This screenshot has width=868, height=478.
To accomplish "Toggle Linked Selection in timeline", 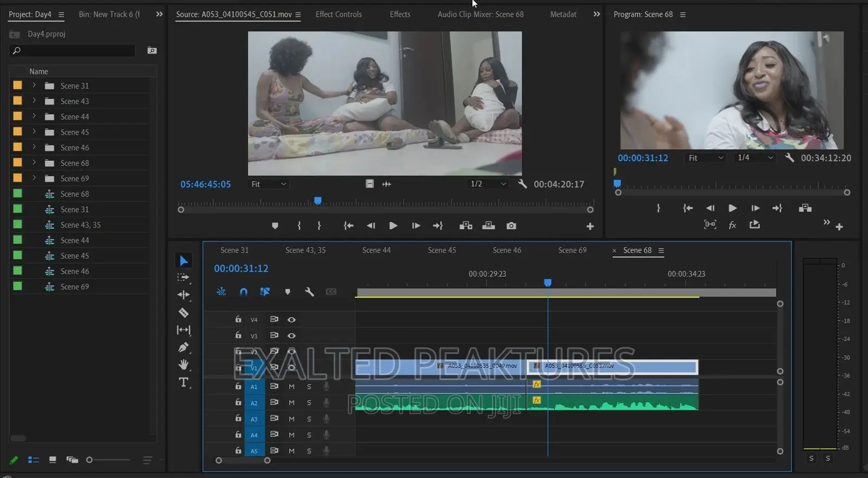I will [265, 292].
